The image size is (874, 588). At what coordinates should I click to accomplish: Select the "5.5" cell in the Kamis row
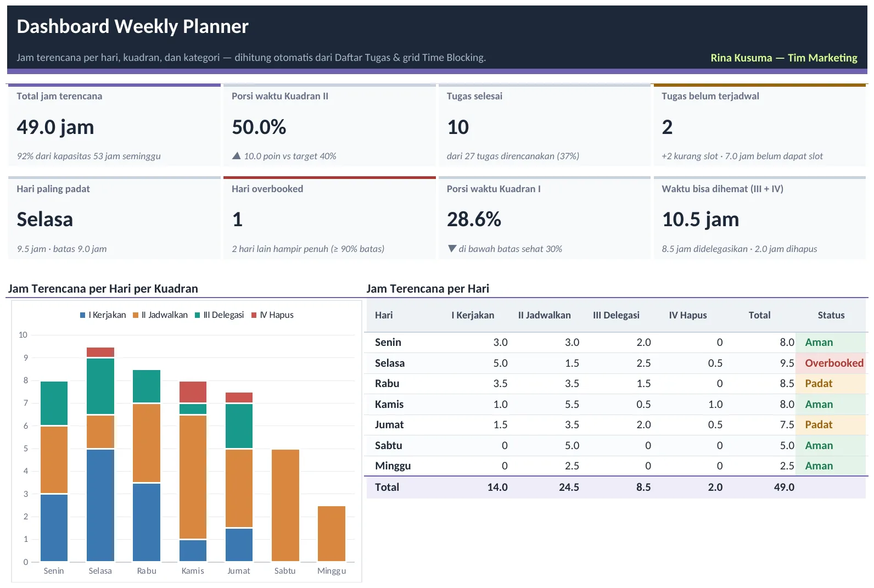tap(572, 404)
